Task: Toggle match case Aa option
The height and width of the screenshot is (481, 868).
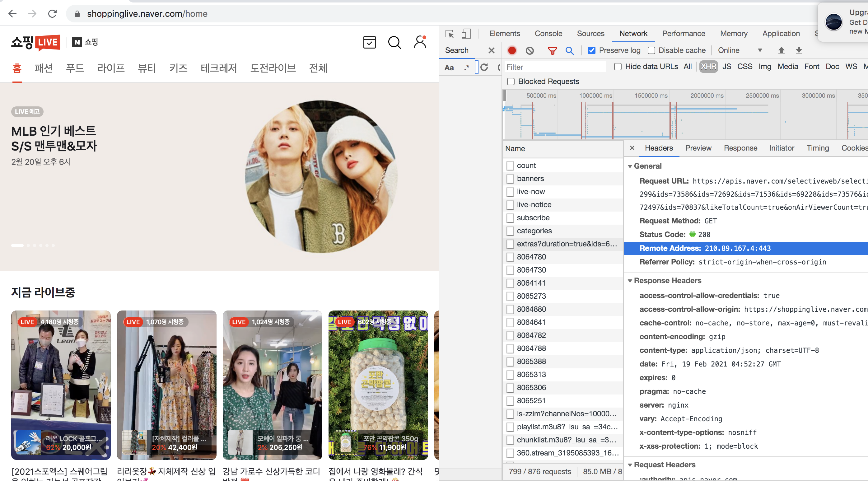Action: [449, 68]
